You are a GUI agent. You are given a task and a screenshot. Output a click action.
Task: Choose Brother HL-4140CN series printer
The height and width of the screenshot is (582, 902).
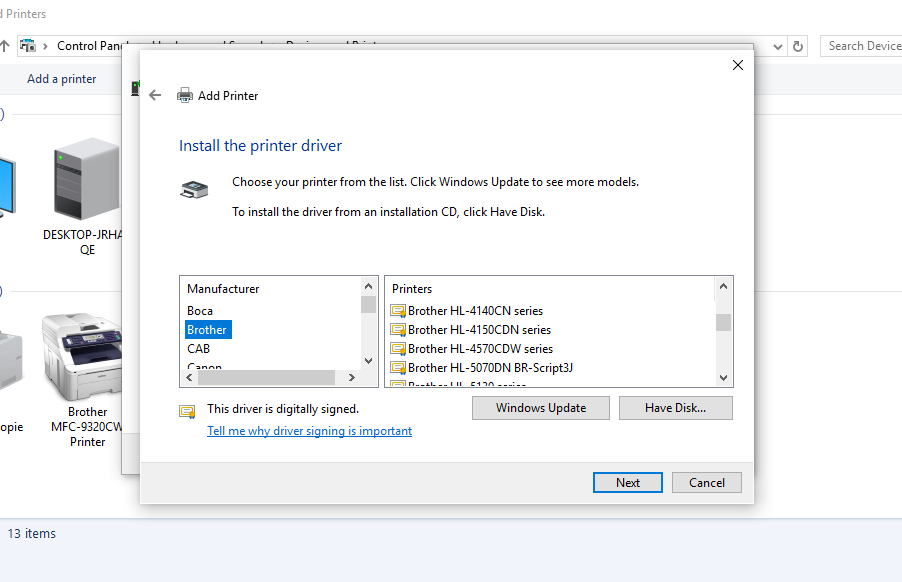(475, 311)
